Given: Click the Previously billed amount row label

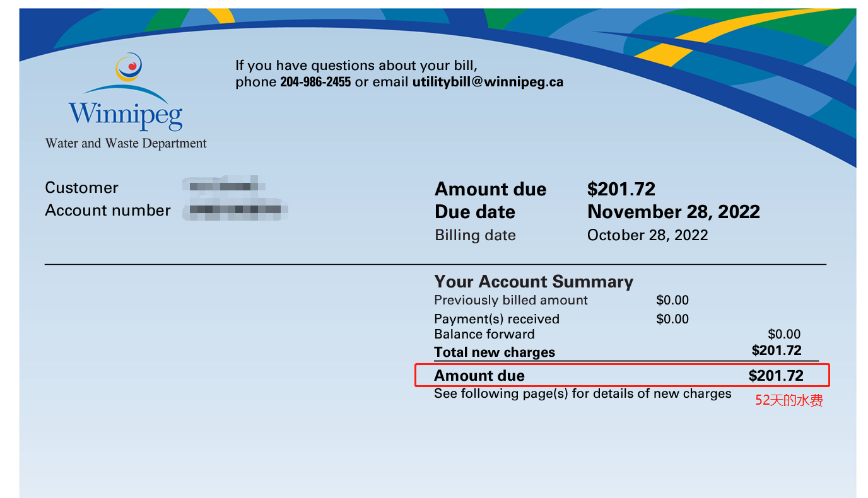Looking at the screenshot, I should click(x=511, y=300).
